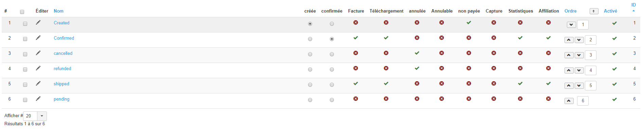
Task: Open the refunded status link
Action: point(62,68)
